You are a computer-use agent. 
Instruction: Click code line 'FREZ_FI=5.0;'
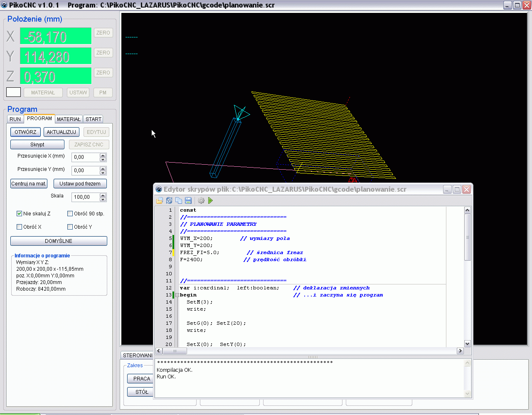[x=199, y=252]
